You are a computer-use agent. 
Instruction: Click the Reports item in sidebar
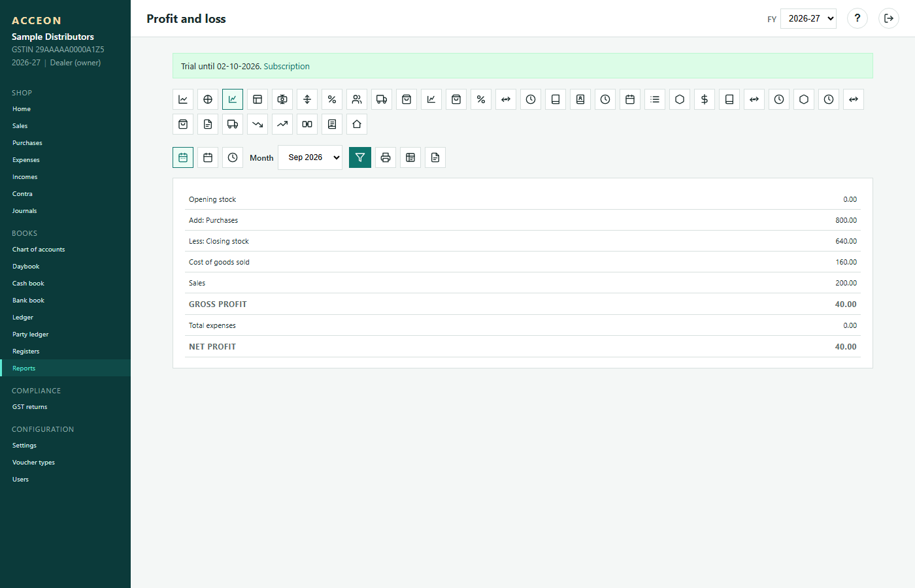65,368
